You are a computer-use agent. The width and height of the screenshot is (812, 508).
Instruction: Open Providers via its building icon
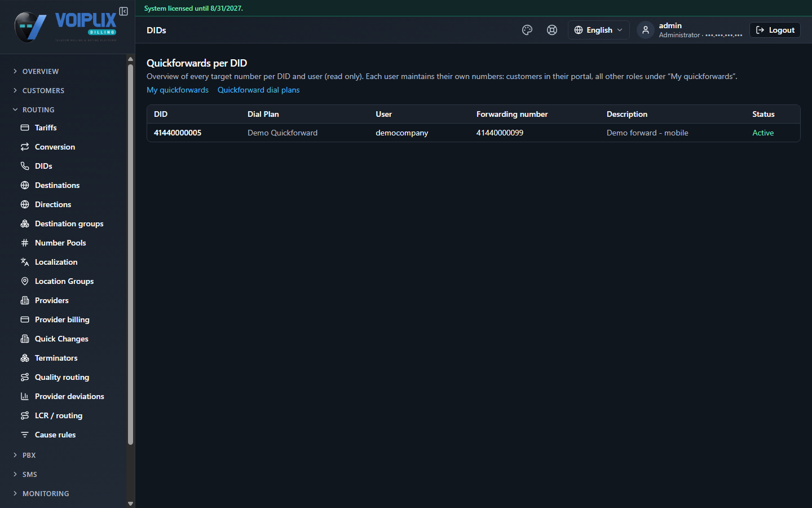point(25,300)
